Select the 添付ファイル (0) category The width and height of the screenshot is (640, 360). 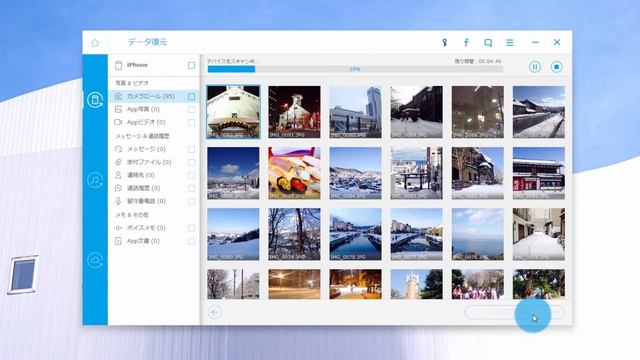tap(153, 162)
